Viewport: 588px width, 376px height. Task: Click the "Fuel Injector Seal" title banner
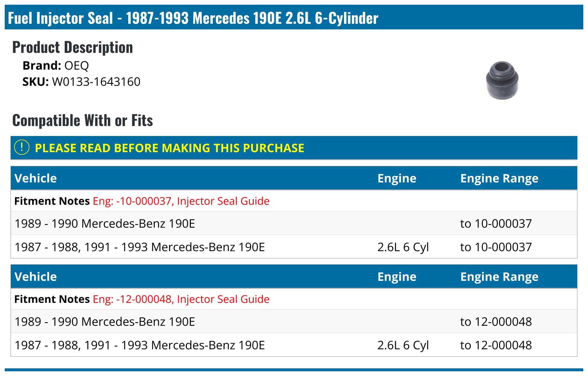pyautogui.click(x=193, y=18)
